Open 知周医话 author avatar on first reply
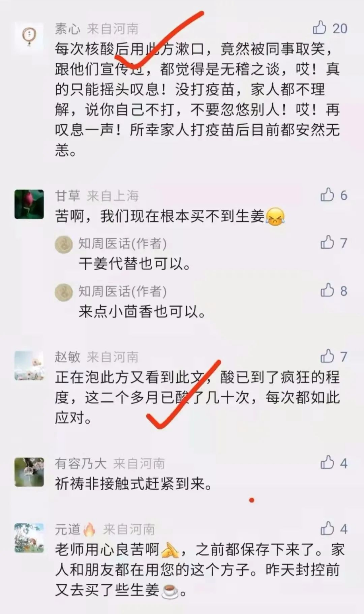This screenshot has width=364, height=614. [64, 244]
